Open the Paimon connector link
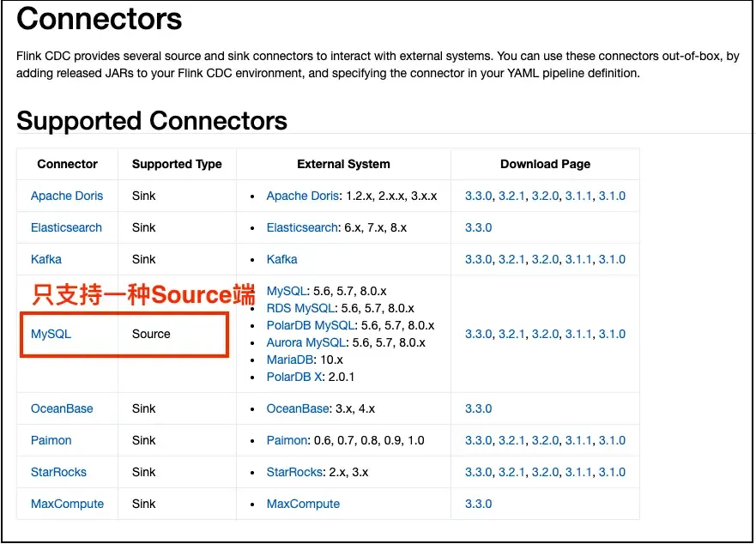Screen dimensions: 756x544 pyautogui.click(x=51, y=440)
